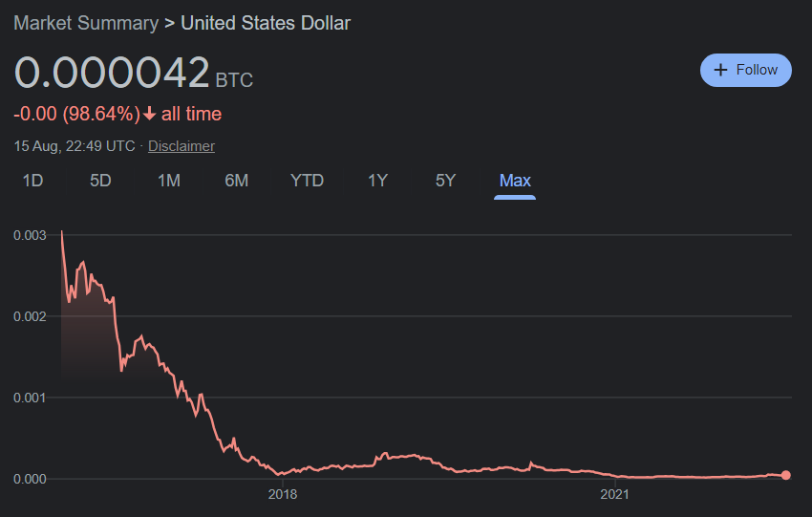Click the 0.003 y-axis label
Image resolution: width=812 pixels, height=517 pixels.
30,236
